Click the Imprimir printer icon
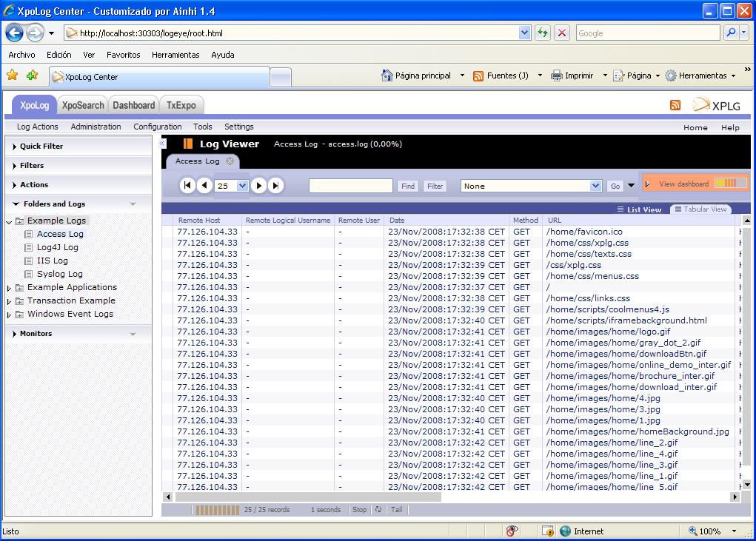The height and width of the screenshot is (541, 756). pyautogui.click(x=556, y=75)
